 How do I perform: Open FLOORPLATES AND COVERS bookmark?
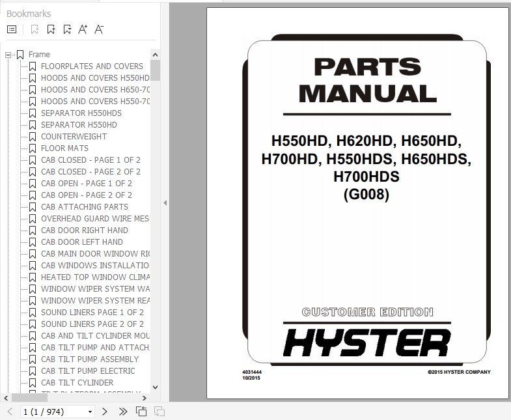(92, 66)
